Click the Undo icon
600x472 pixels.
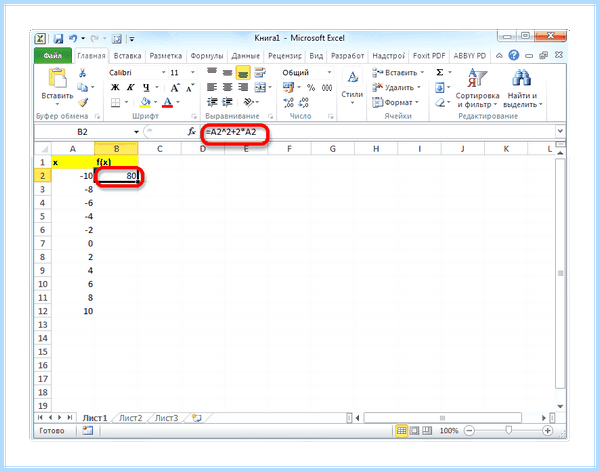coord(73,38)
